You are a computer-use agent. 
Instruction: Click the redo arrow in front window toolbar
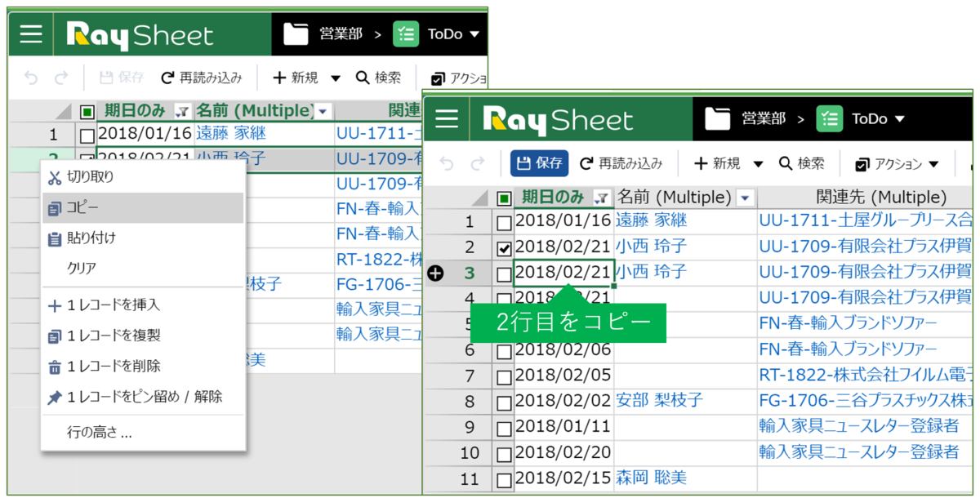pos(478,163)
